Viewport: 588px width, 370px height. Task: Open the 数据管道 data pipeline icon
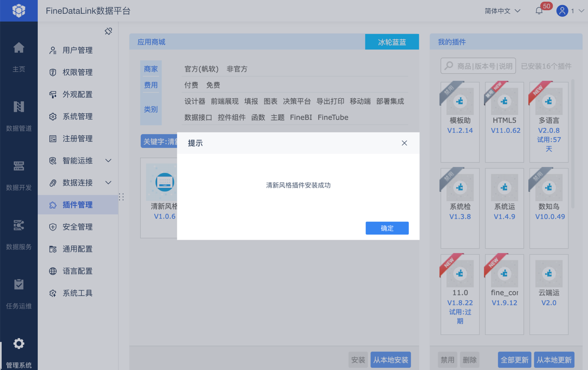(x=19, y=107)
